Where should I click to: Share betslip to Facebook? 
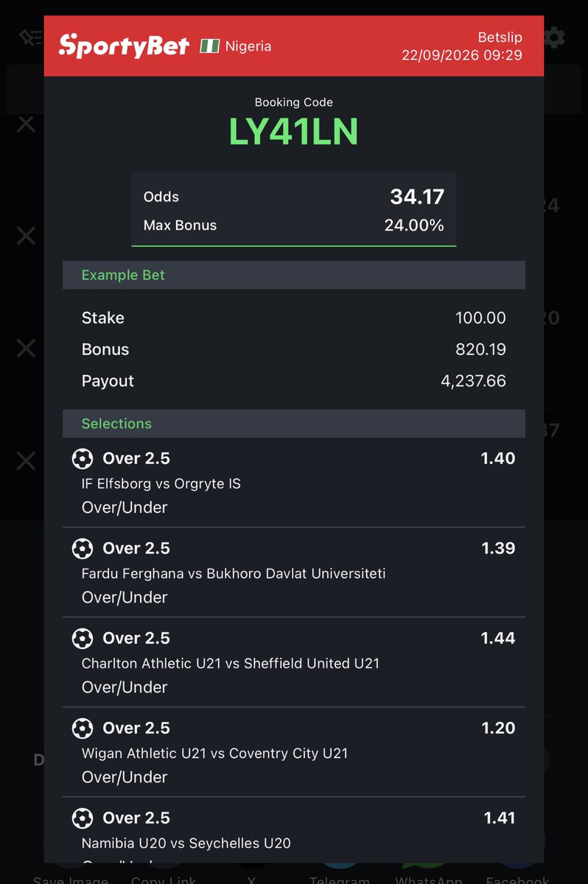click(x=518, y=879)
